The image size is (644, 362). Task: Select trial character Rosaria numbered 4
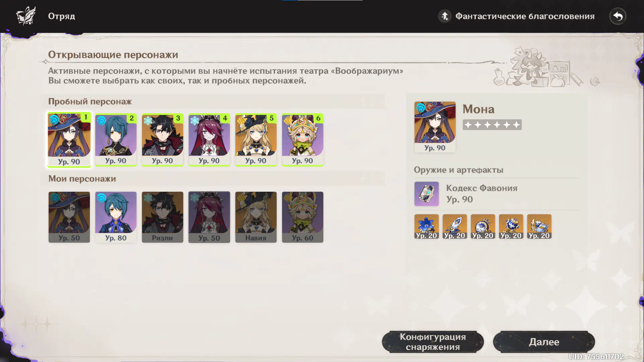[209, 139]
